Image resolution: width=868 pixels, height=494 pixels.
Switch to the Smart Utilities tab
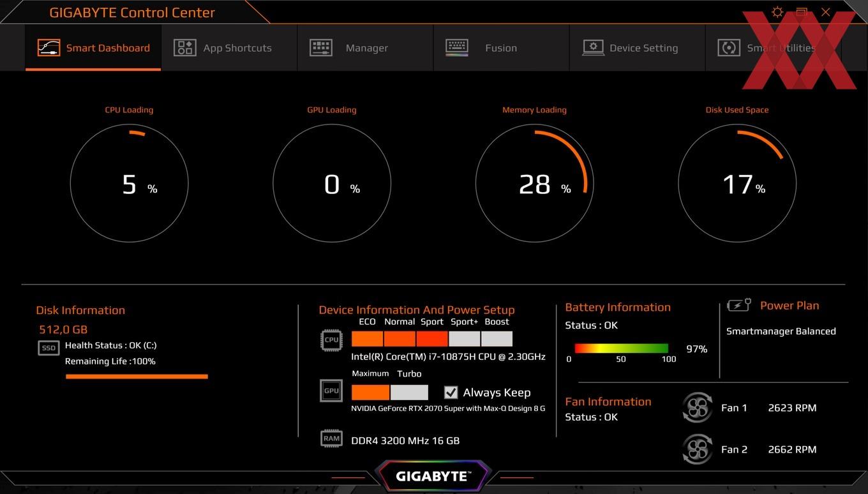[773, 48]
